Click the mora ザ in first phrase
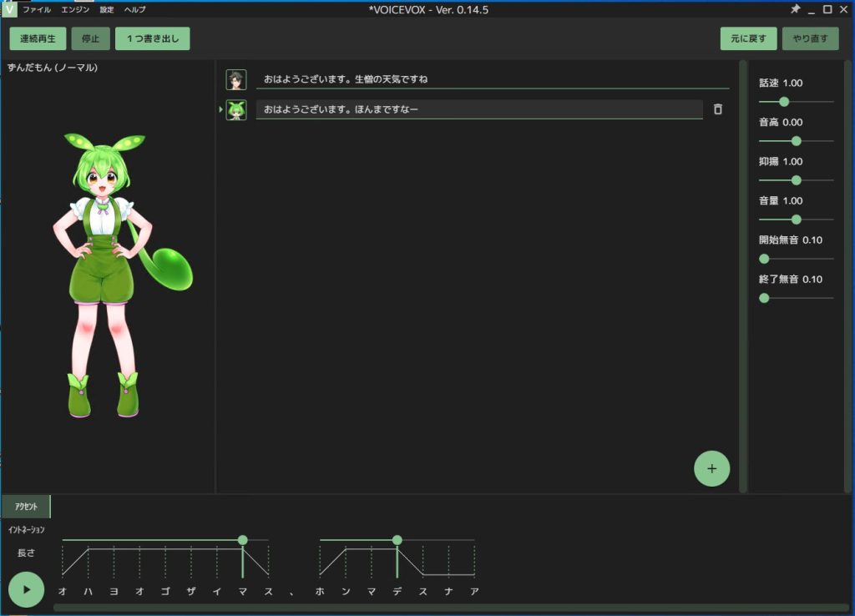Image resolution: width=855 pixels, height=616 pixels. [191, 592]
